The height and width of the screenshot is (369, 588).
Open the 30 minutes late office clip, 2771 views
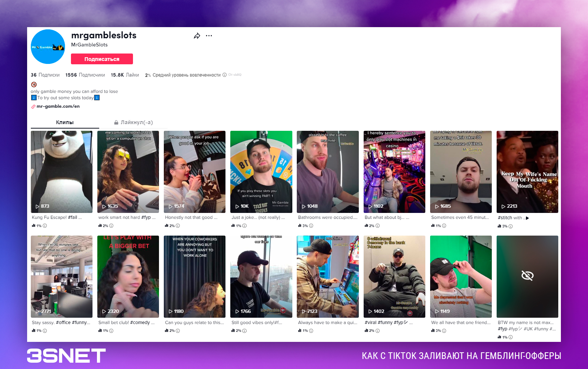[x=62, y=276]
